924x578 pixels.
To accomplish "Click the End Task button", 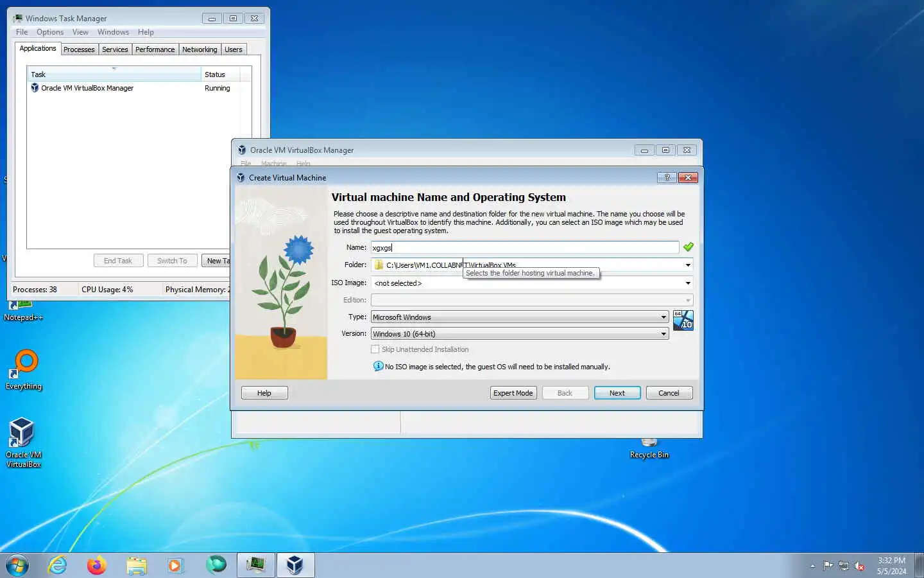I will tap(118, 261).
